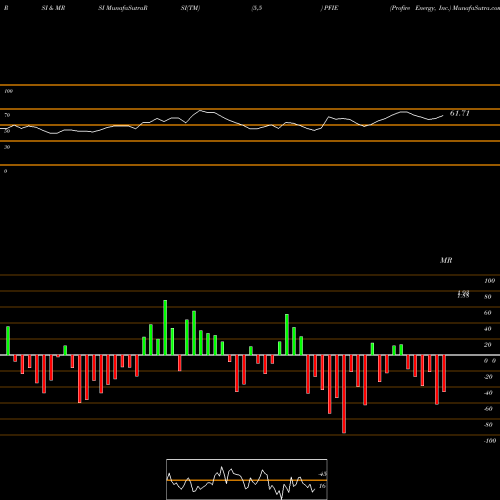
Task: Click the tallest green histogram bar
Action: click(165, 328)
